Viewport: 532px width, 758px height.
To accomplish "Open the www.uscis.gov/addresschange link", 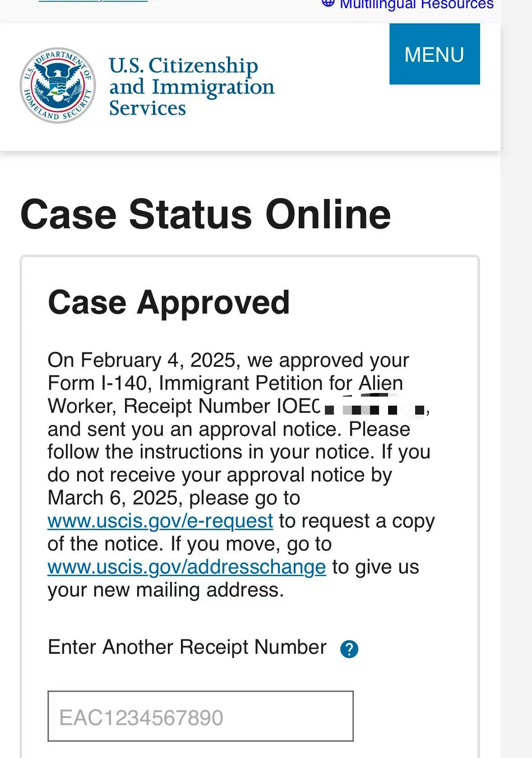I will pos(187,567).
